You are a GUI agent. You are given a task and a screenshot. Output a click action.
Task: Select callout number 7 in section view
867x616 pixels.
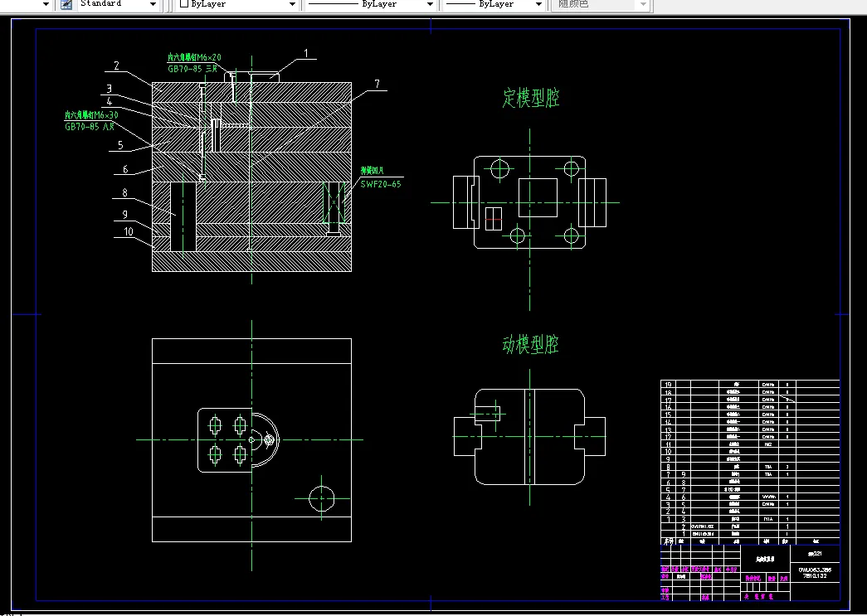coord(377,84)
